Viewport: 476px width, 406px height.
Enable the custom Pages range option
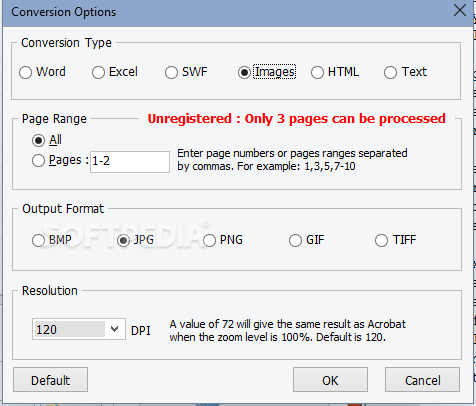pyautogui.click(x=60, y=161)
